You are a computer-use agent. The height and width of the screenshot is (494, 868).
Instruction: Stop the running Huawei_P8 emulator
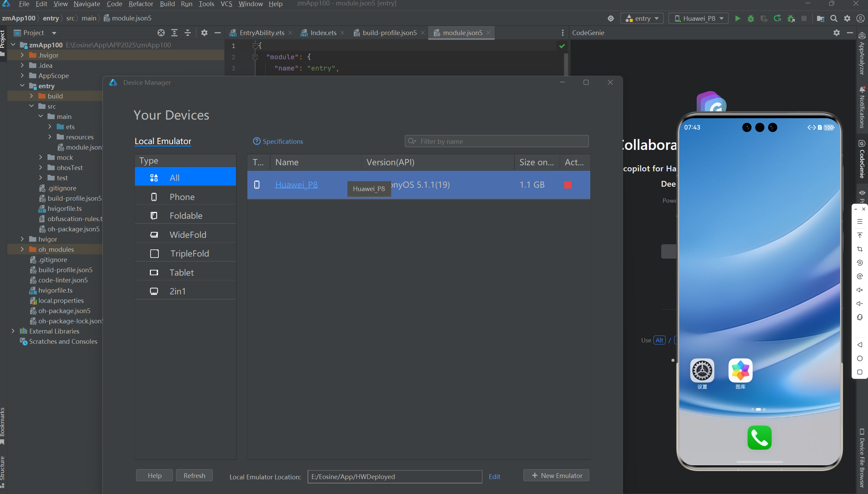click(568, 185)
